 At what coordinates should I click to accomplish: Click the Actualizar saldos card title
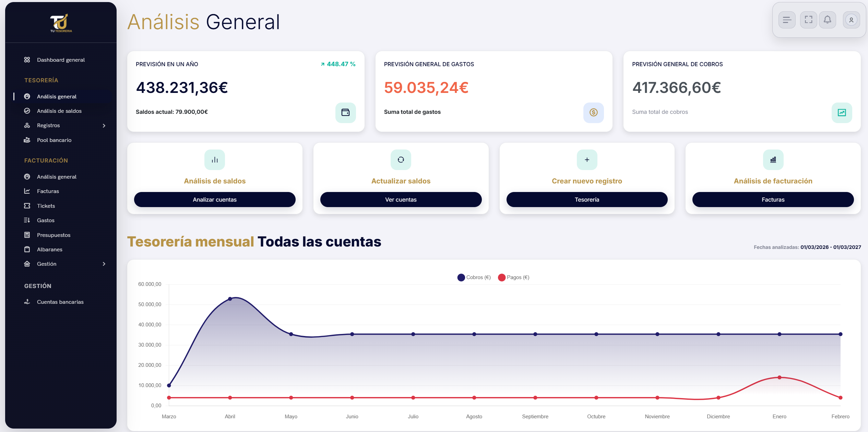click(x=401, y=181)
